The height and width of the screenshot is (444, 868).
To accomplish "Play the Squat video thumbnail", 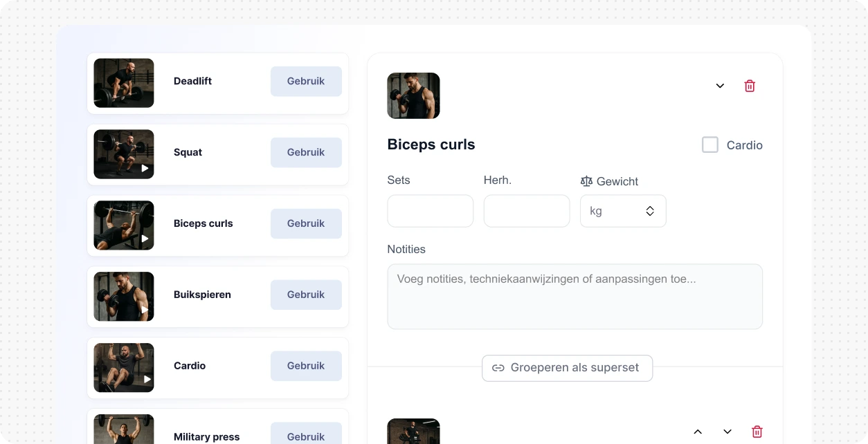I will [124, 154].
